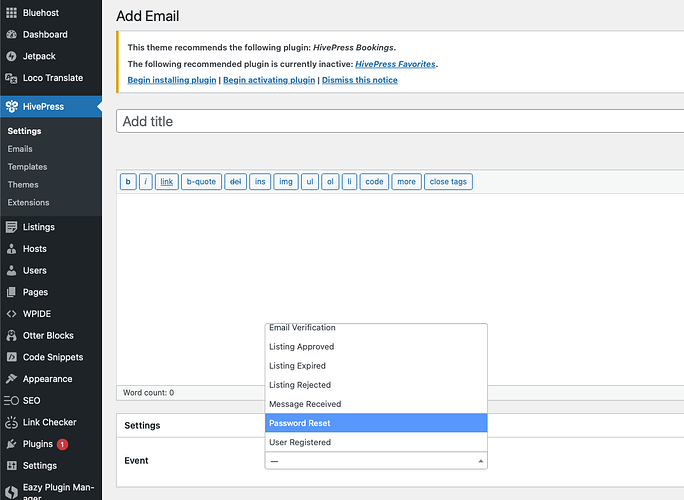Screen dimensions: 684x500
Task: Click the Jetpack lightning icon
Action: pos(11,56)
